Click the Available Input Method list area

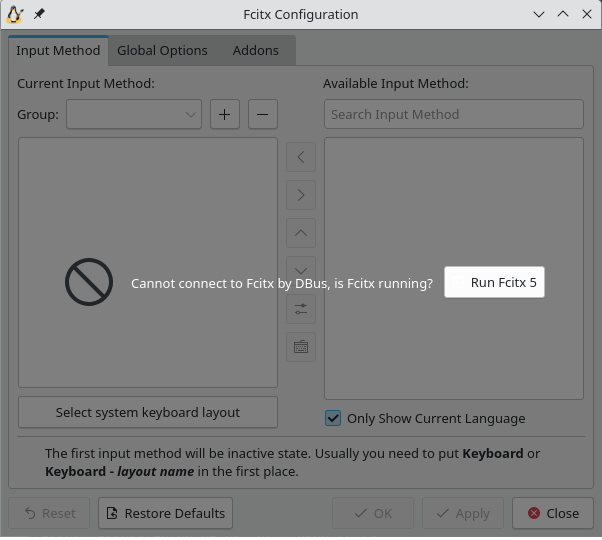point(454,269)
